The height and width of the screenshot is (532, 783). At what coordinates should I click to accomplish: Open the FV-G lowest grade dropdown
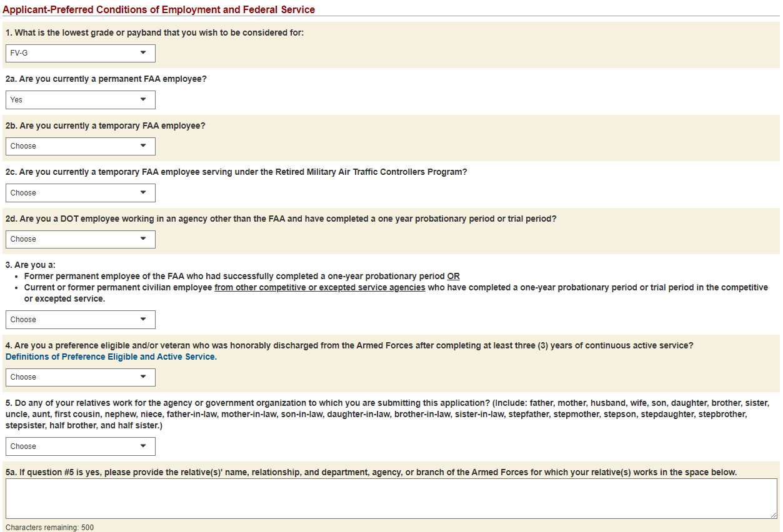click(80, 53)
